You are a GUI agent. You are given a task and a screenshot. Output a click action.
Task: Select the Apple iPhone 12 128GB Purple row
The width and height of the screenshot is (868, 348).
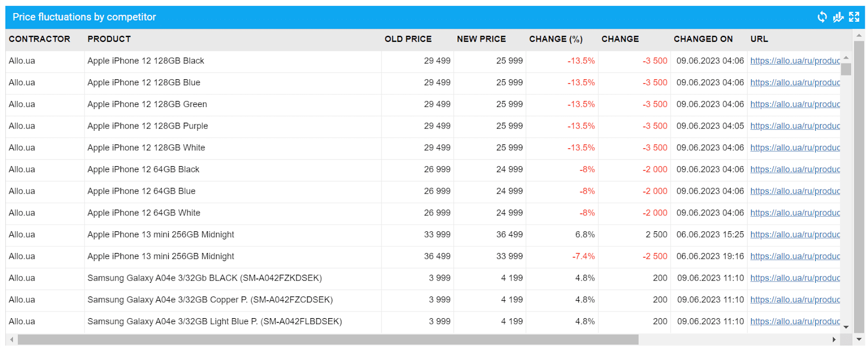148,126
